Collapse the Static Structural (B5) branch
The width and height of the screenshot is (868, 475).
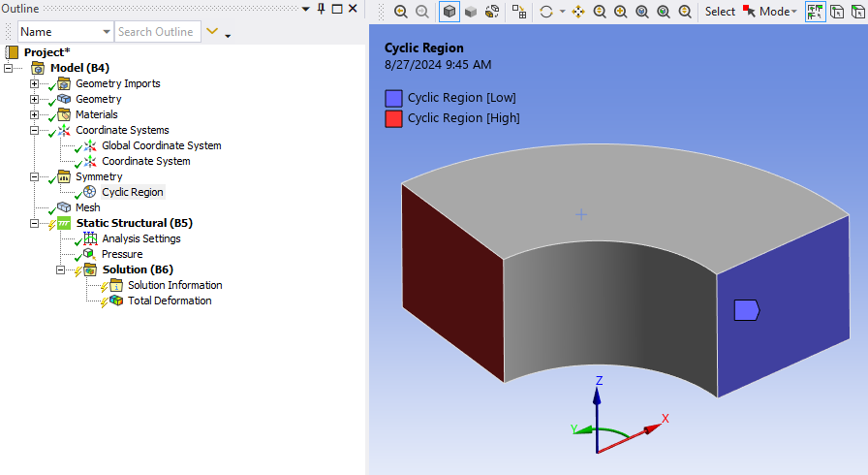click(35, 223)
